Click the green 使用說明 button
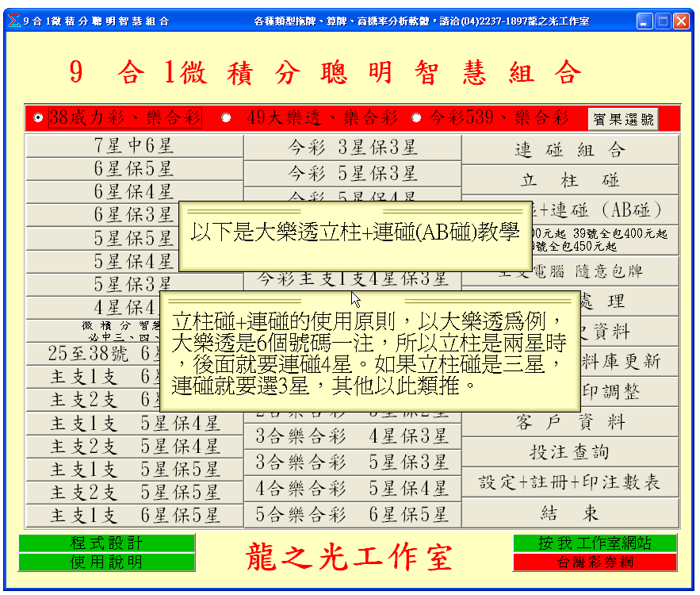The height and width of the screenshot is (595, 700). pos(107,562)
